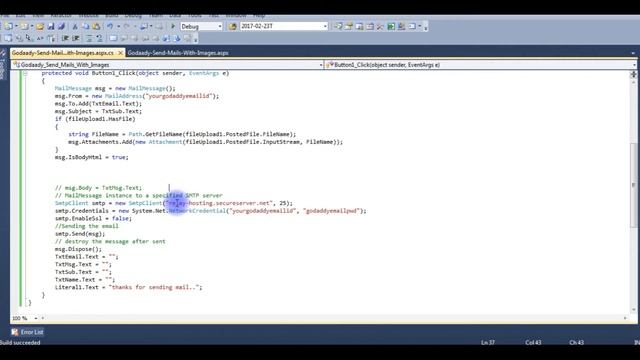Open the Properties Window toolbar icon
This screenshot has width=640, height=360.
point(349,27)
